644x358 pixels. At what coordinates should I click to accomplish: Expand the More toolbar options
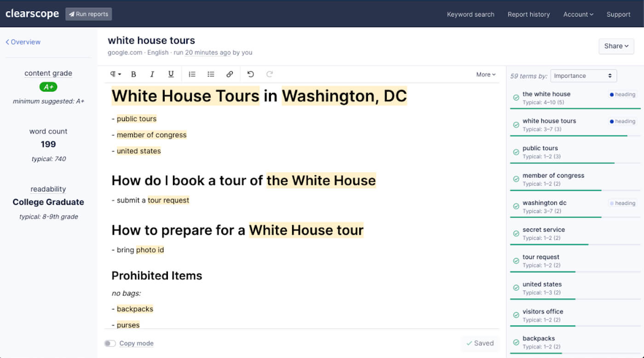(486, 75)
